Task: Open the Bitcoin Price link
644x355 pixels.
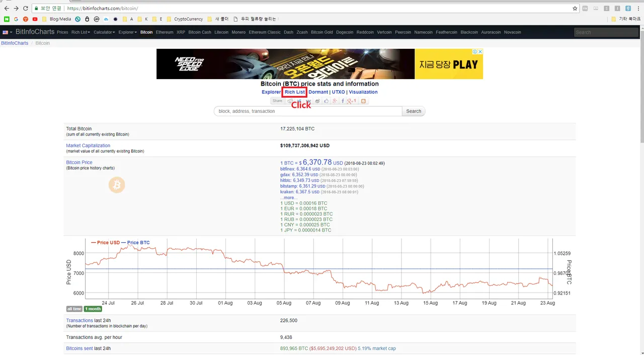Action: click(x=79, y=163)
